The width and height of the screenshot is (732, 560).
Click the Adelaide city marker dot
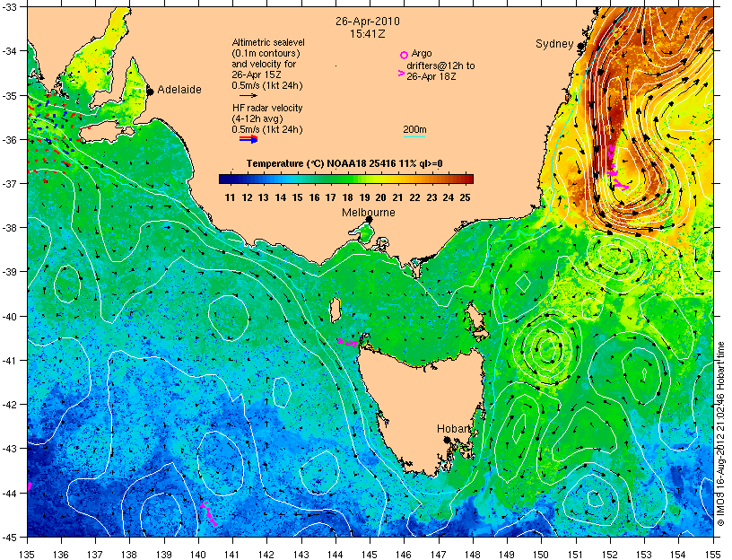151,91
